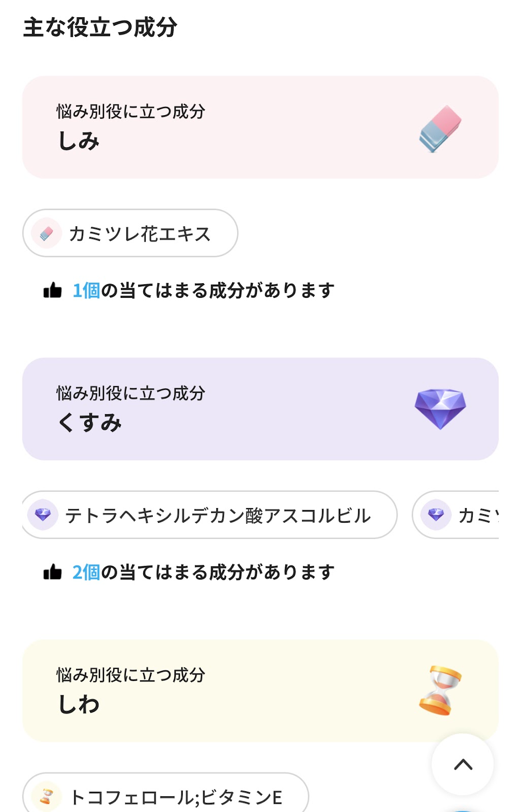Open the くすみ ingredient category card
The height and width of the screenshot is (812, 521).
coord(260,409)
